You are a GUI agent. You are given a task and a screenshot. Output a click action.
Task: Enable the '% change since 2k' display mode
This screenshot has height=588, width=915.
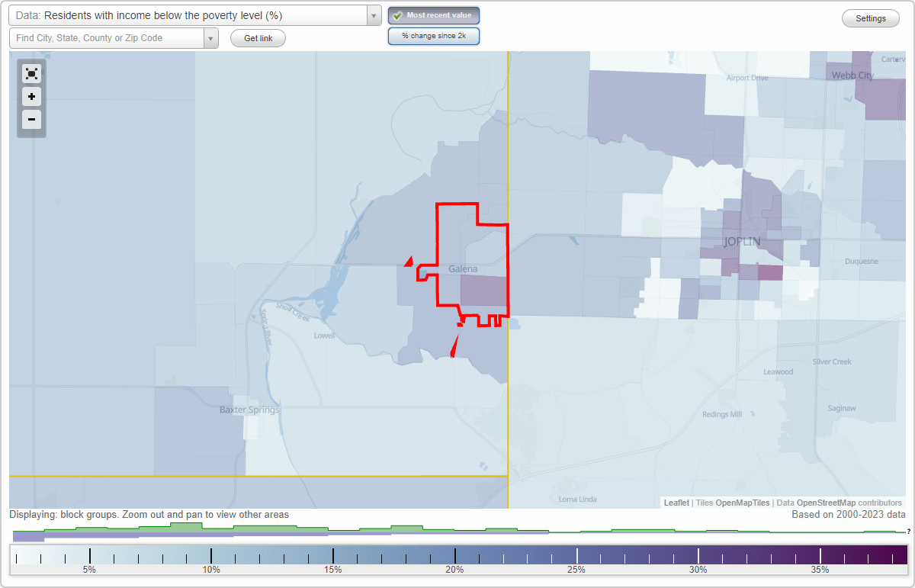433,35
